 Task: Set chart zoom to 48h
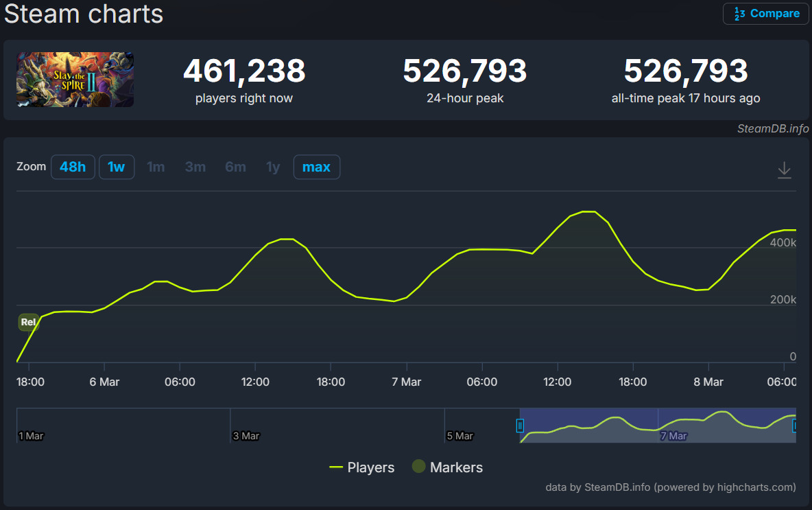pos(73,167)
